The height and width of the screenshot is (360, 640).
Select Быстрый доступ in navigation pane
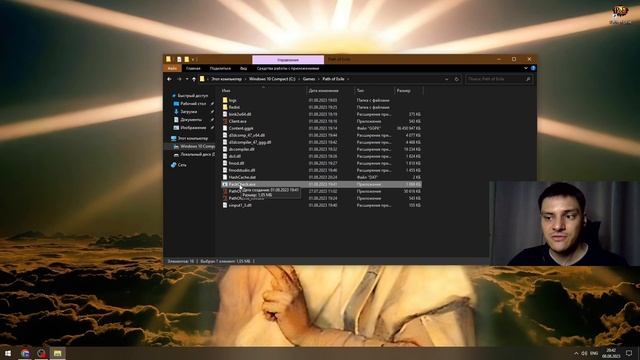(193, 96)
